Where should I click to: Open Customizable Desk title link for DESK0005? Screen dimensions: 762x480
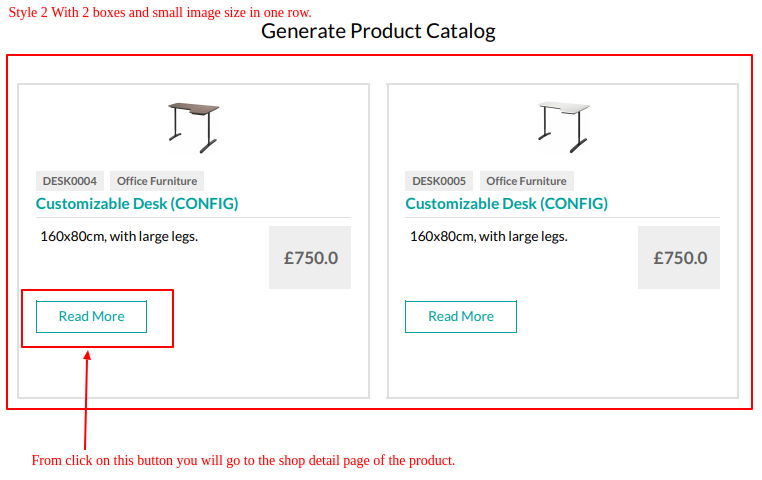pyautogui.click(x=506, y=204)
